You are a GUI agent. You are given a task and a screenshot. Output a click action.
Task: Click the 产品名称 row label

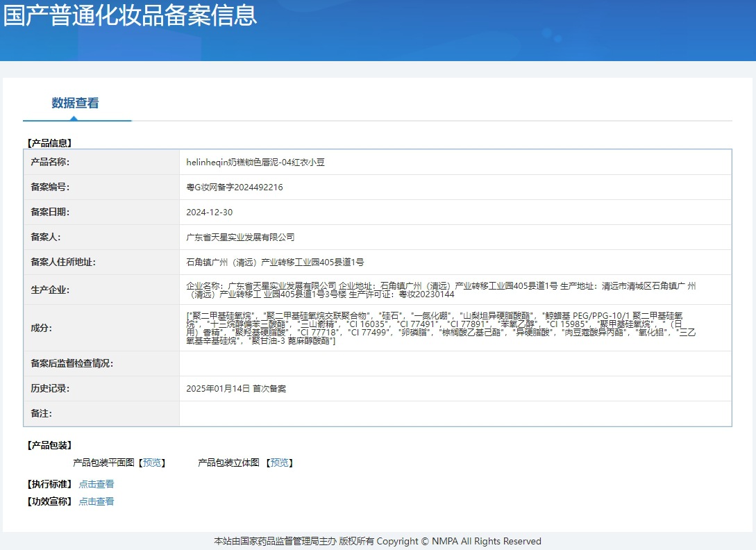(50, 162)
